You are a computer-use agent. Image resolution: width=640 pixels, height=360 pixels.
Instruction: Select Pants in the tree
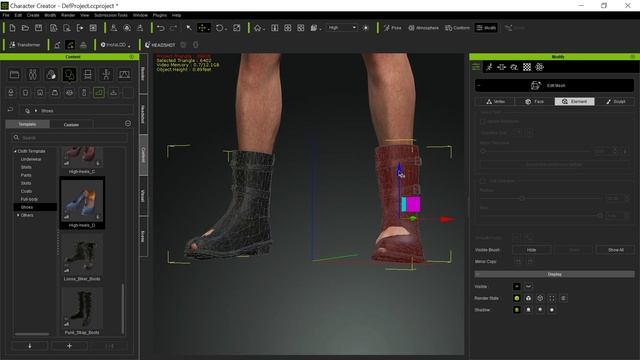(26, 175)
